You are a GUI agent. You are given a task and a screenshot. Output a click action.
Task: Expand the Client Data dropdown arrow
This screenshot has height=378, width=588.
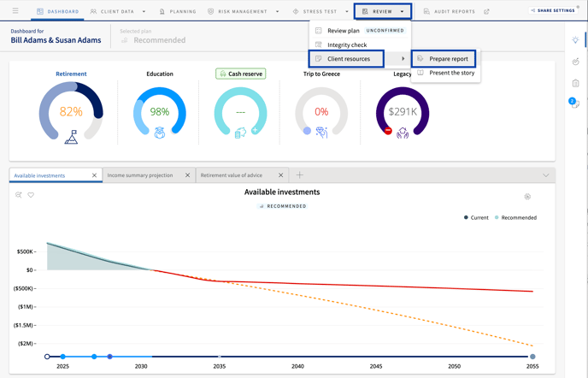[144, 12]
